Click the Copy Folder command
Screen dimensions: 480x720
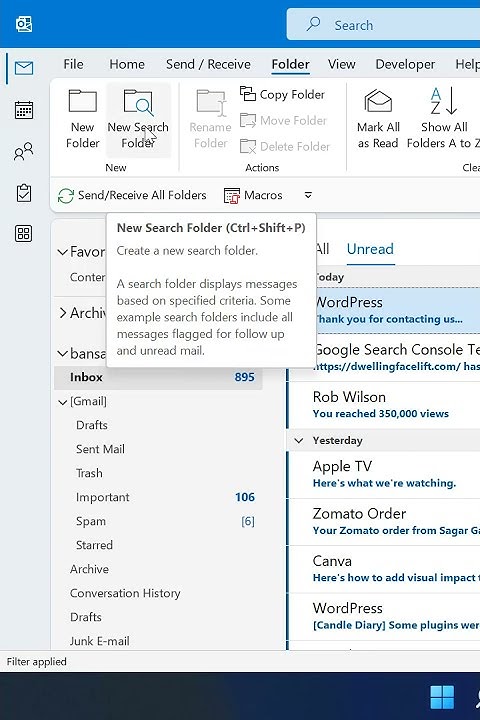point(282,94)
